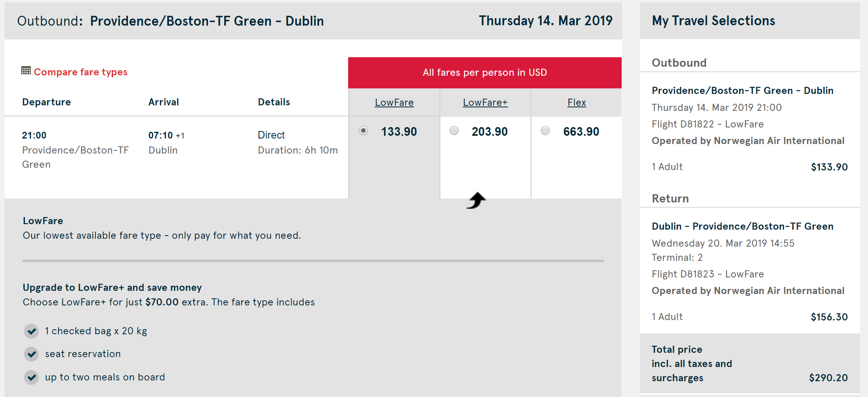Click the LowFare column header link
Viewport: 868px width, 397px height.
pos(394,103)
